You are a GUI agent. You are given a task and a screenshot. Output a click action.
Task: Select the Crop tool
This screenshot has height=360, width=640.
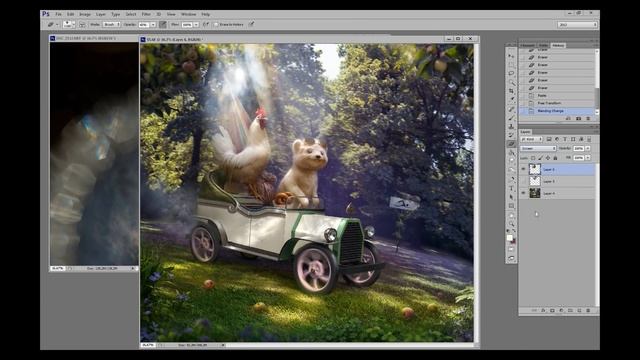pos(511,91)
